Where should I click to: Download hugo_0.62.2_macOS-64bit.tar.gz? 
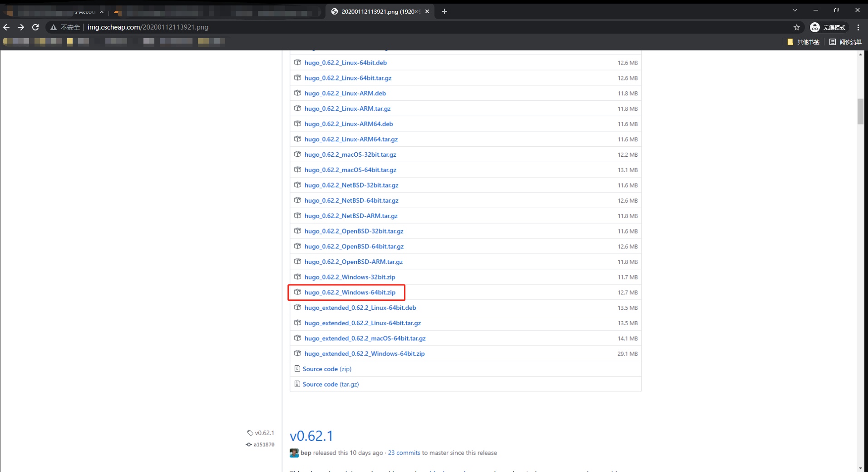coord(350,170)
